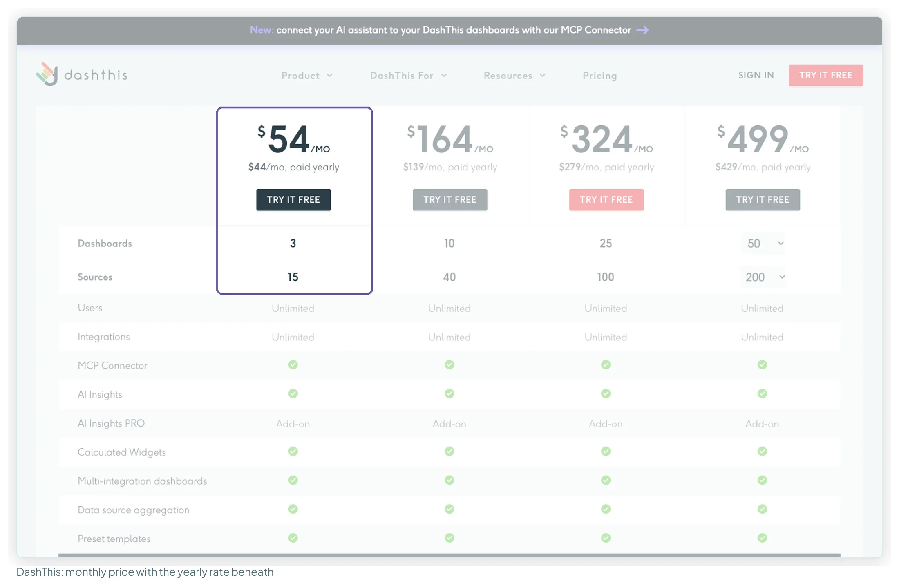Click Multi-integration dashboards checkmark under $324 plan
Image resolution: width=899 pixels, height=588 pixels.
click(606, 480)
